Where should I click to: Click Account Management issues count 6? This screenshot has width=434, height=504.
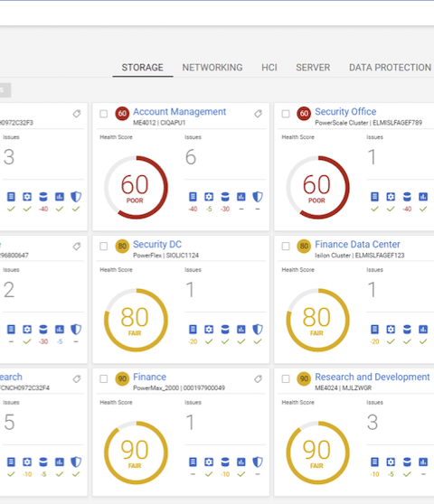coord(191,157)
